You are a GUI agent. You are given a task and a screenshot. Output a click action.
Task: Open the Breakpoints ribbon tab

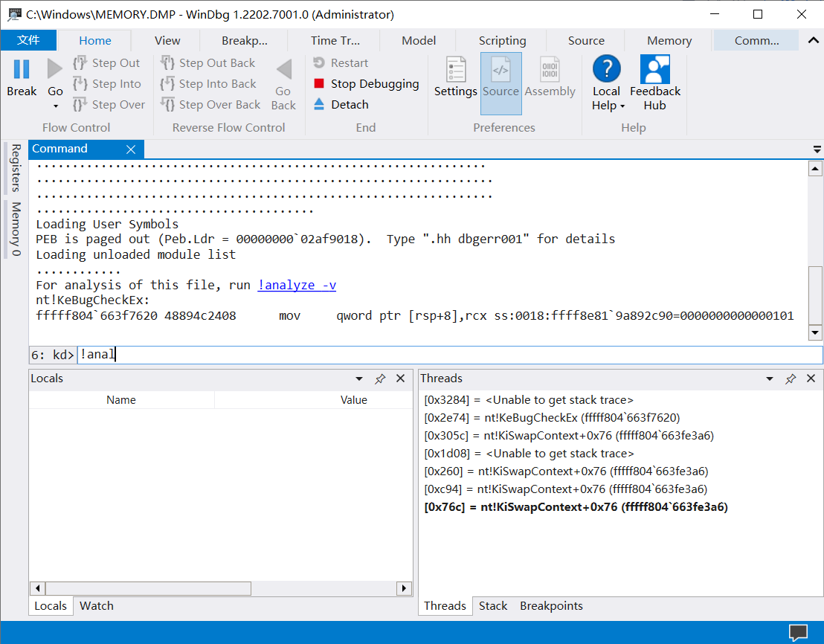click(x=245, y=40)
